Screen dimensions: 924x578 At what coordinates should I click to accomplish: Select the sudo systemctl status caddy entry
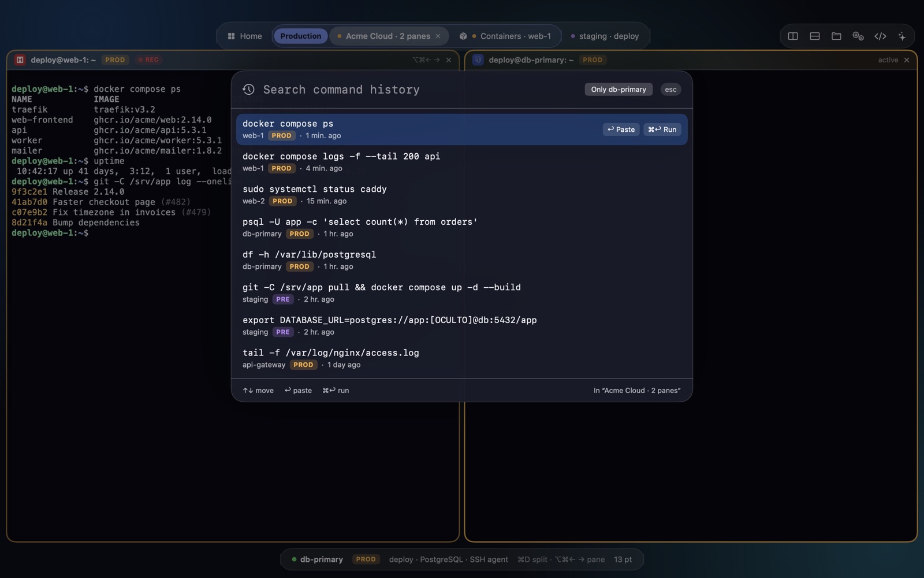coord(461,195)
